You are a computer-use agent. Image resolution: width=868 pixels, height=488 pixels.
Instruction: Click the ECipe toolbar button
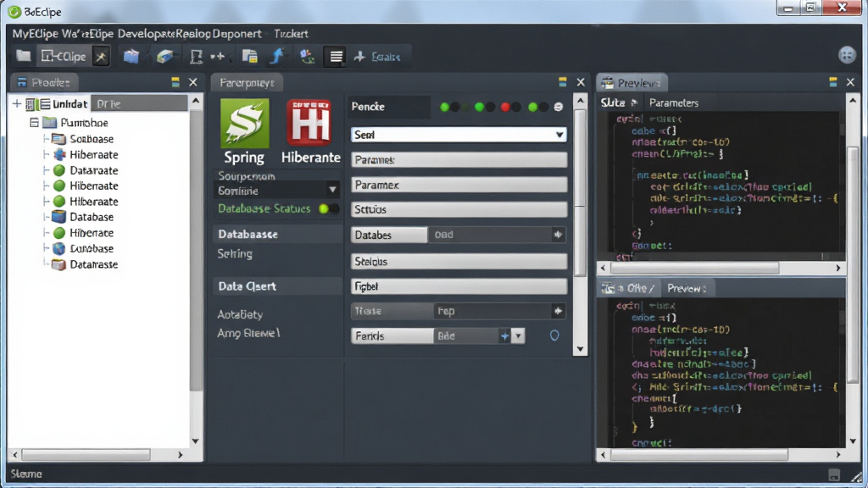[x=64, y=57]
